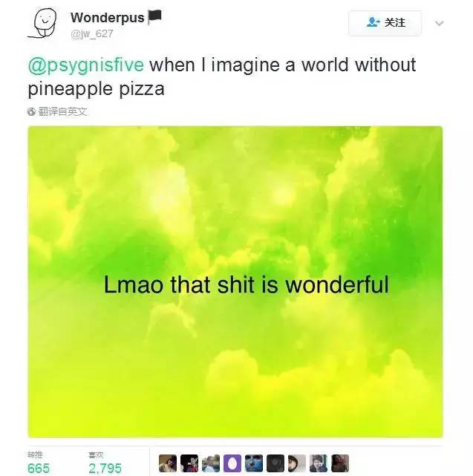View the 2,795 likes list
Image resolution: width=473 pixels, height=476 pixels.
(105, 463)
